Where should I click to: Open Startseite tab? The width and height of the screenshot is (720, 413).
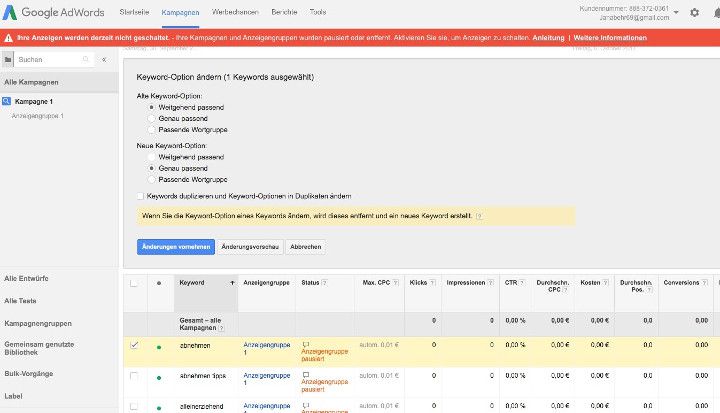pos(134,12)
